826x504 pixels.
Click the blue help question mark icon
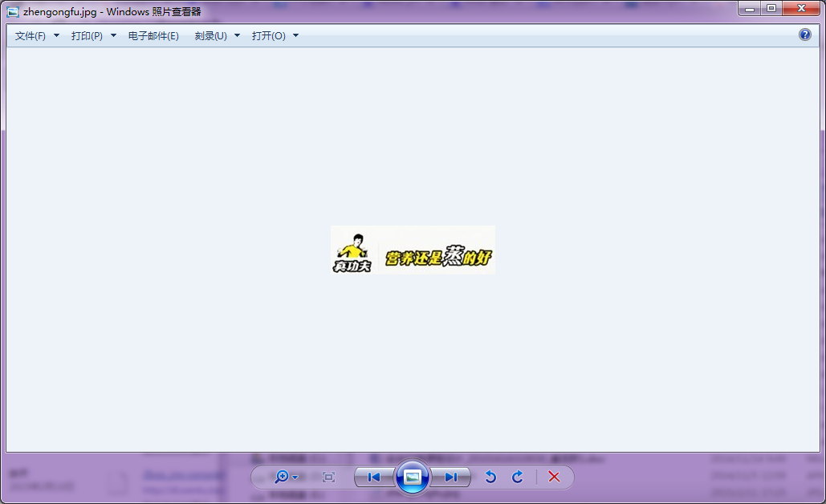coord(805,35)
